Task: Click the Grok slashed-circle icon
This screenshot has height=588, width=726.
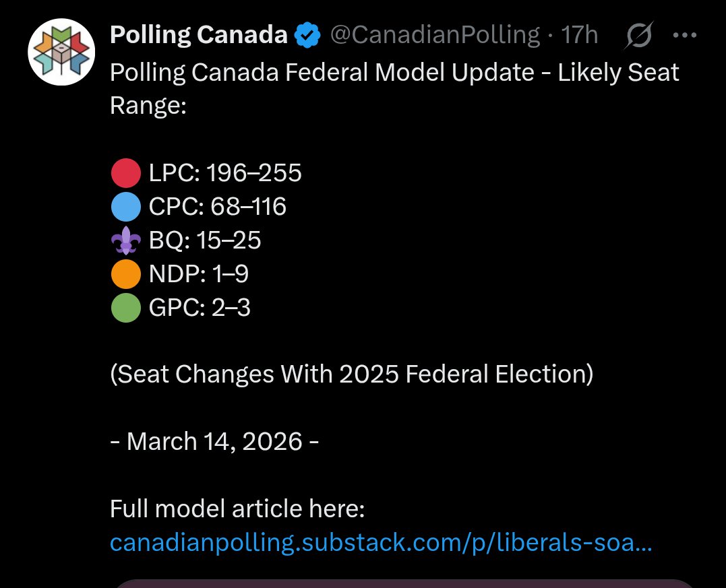Action: click(638, 36)
